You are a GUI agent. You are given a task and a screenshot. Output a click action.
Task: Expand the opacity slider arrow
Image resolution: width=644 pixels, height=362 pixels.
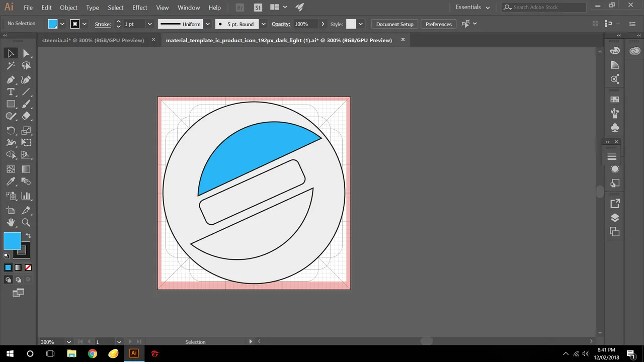click(323, 24)
